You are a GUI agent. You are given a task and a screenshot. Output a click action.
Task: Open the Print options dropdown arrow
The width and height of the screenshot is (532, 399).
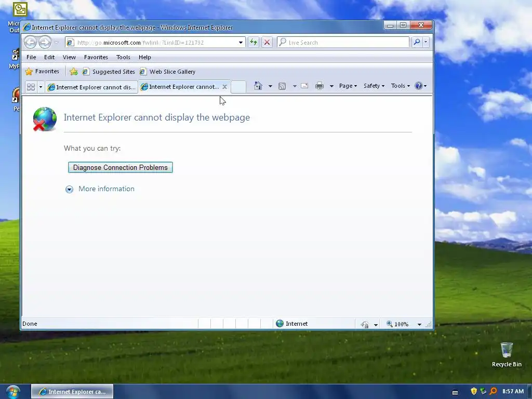tap(331, 86)
